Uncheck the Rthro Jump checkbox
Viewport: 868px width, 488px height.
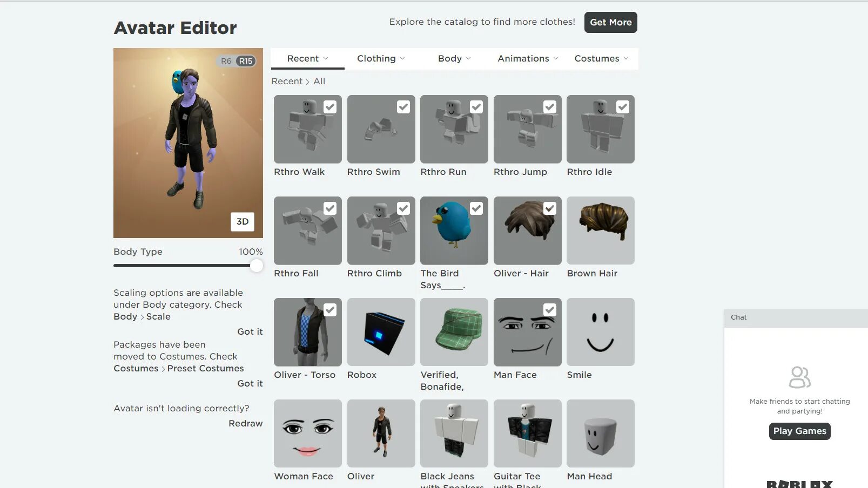(x=550, y=107)
